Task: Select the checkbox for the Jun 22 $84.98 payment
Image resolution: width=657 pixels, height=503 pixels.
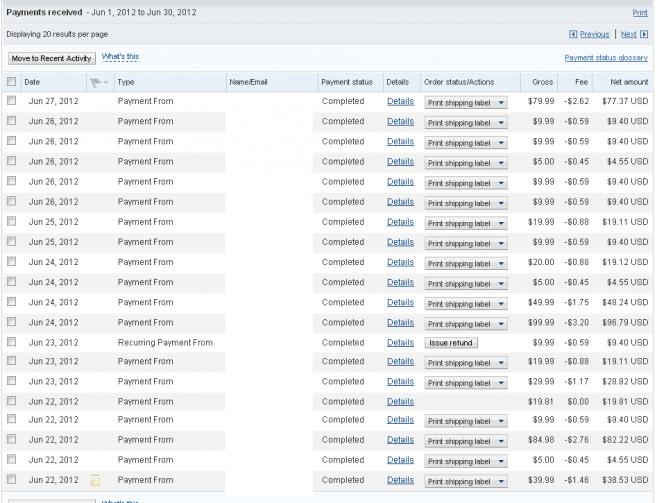Action: 11,439
